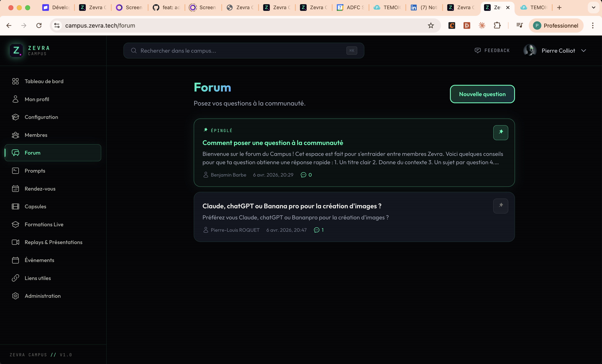
Task: Unpin the pinned community question post
Action: click(x=500, y=132)
